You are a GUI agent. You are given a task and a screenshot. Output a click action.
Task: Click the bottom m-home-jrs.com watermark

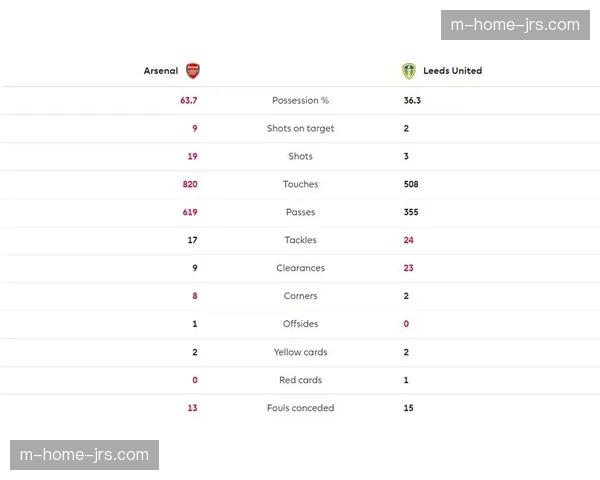click(x=84, y=455)
